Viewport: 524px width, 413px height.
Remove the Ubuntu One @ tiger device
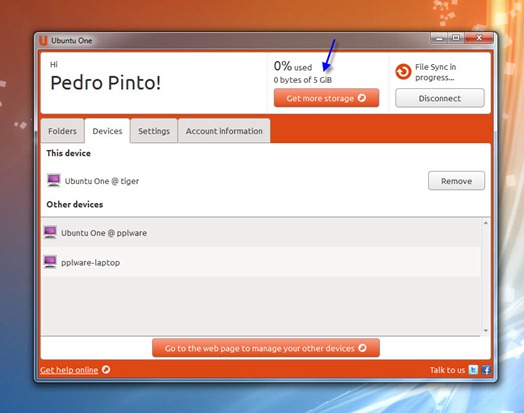[x=456, y=181]
